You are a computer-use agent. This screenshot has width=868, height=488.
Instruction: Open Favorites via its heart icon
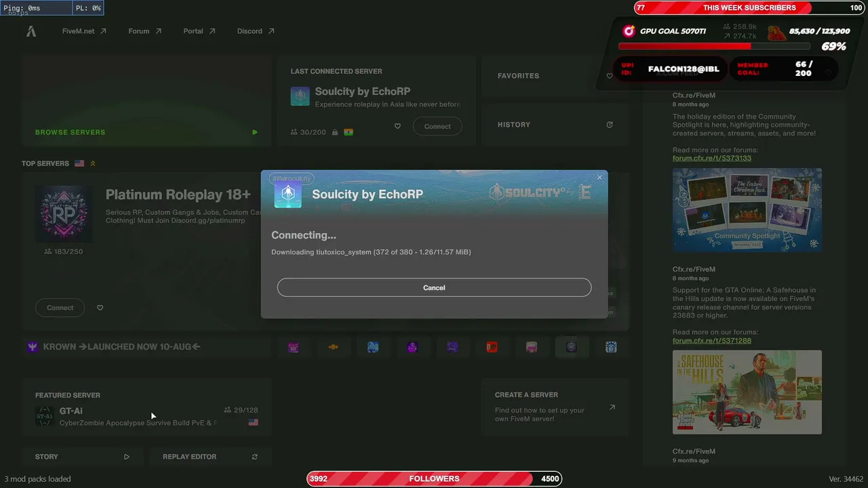pos(610,76)
